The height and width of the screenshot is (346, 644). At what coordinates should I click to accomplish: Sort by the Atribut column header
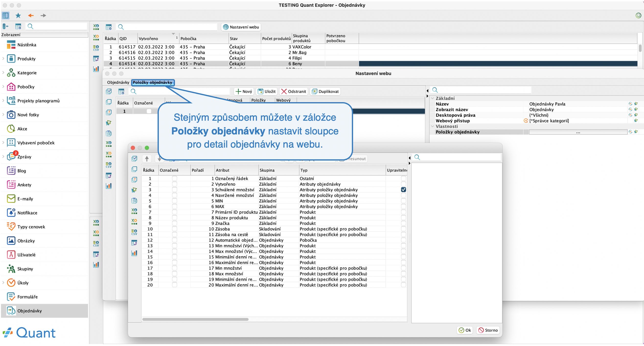[x=236, y=170]
